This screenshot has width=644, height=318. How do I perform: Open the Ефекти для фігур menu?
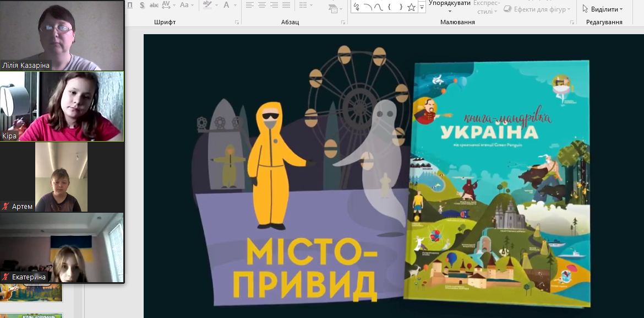point(537,9)
